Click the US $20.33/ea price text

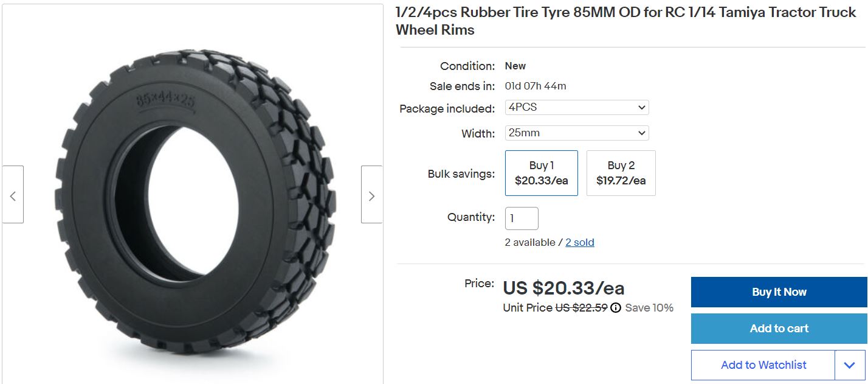coord(563,288)
